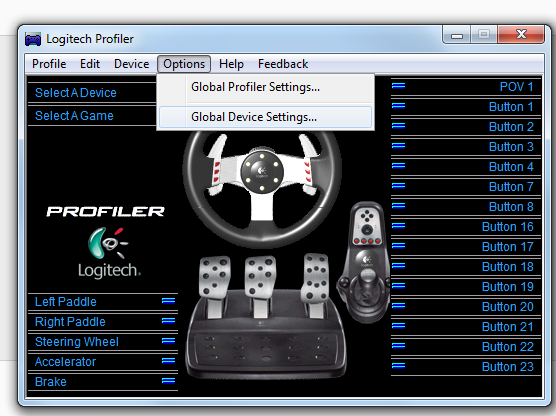Open the Help menu

(231, 64)
